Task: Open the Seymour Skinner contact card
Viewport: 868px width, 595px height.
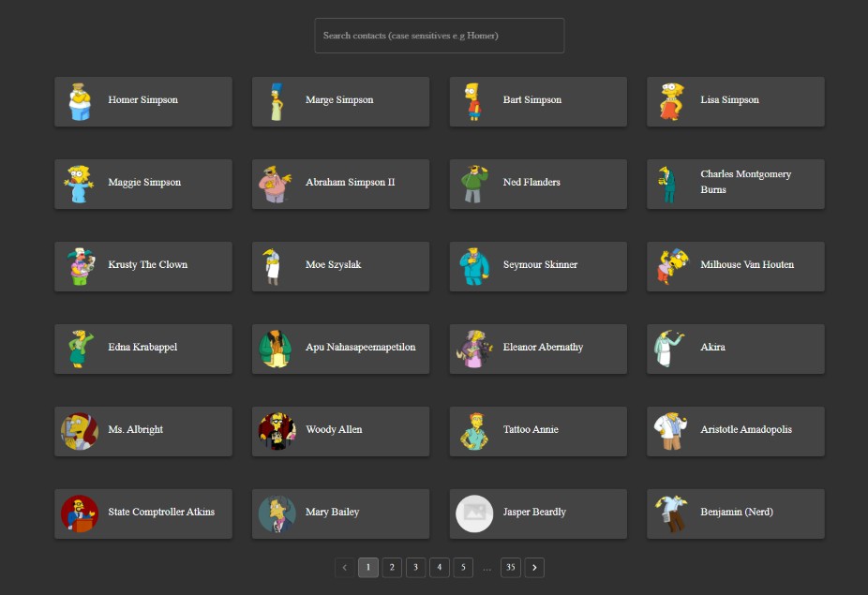Action: click(538, 266)
